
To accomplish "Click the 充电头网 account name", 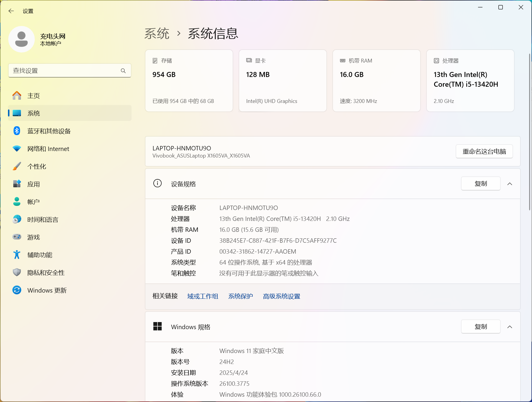I will coord(52,36).
